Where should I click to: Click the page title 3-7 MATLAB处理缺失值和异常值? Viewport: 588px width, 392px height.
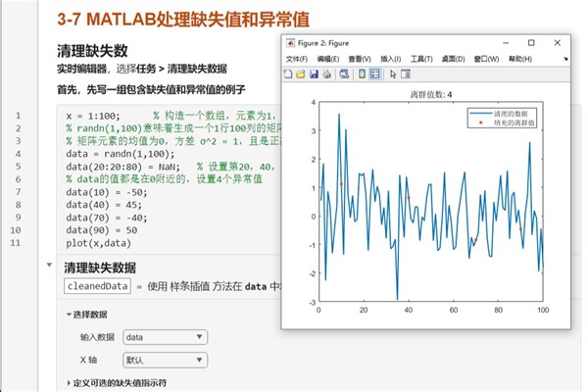click(183, 20)
